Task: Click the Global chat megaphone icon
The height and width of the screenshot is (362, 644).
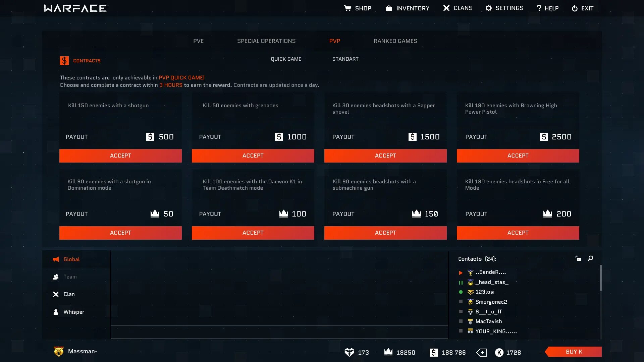Action: (56, 259)
